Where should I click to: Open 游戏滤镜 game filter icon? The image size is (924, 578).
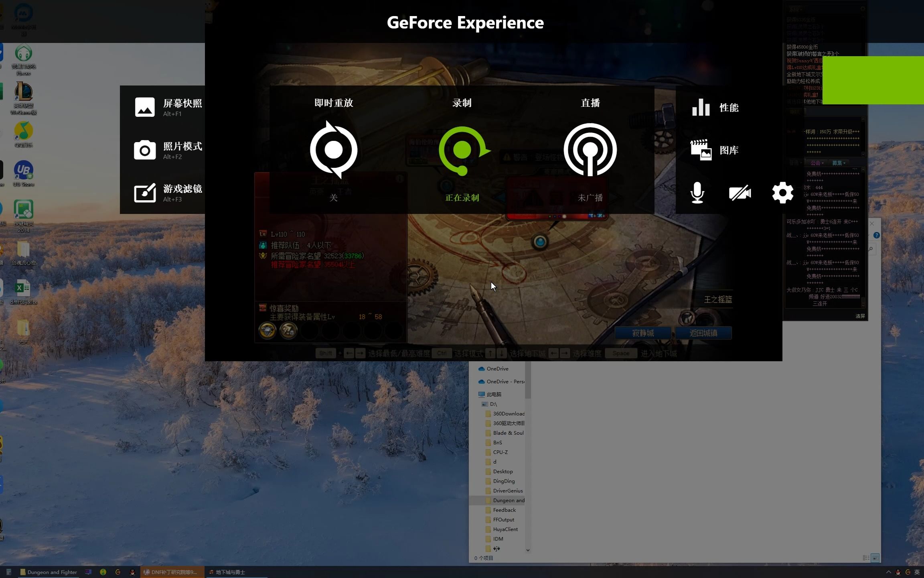point(145,193)
